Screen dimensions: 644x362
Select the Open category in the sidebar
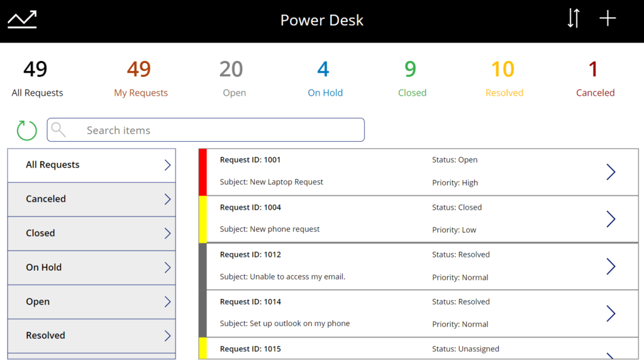pyautogui.click(x=92, y=302)
